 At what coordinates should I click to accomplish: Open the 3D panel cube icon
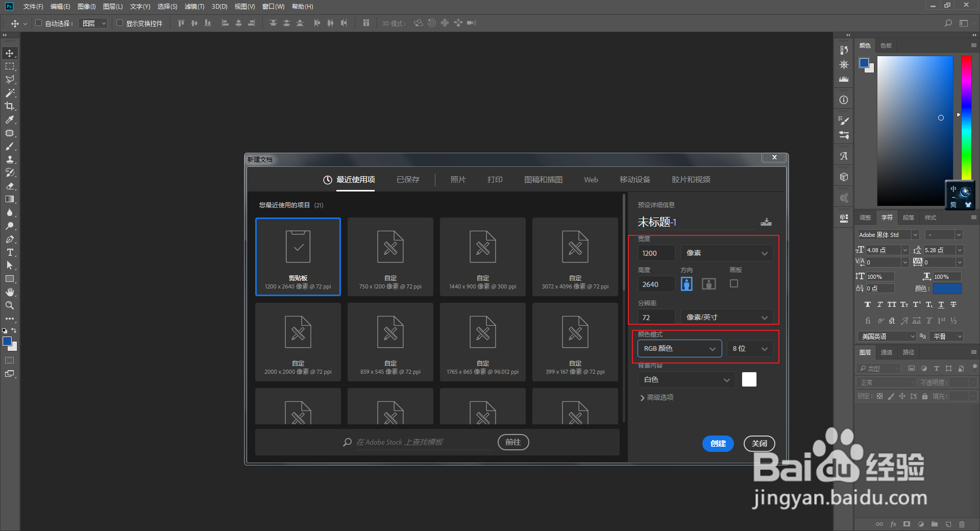(844, 177)
